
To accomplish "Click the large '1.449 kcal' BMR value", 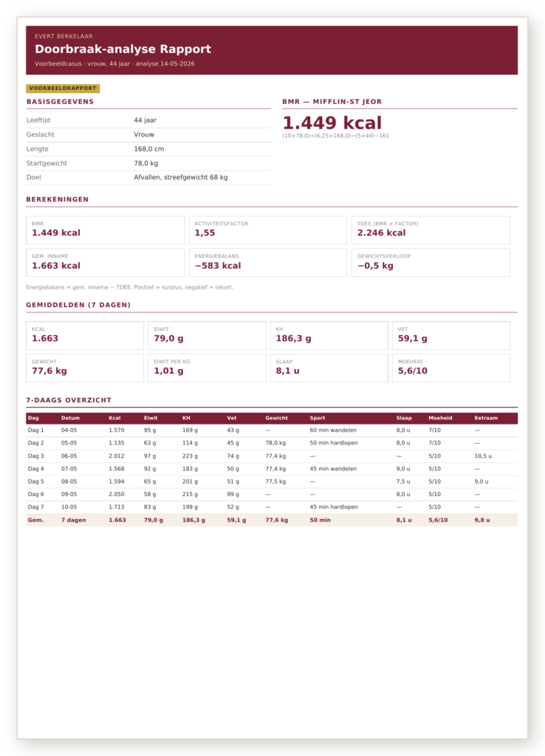I will 332,123.
